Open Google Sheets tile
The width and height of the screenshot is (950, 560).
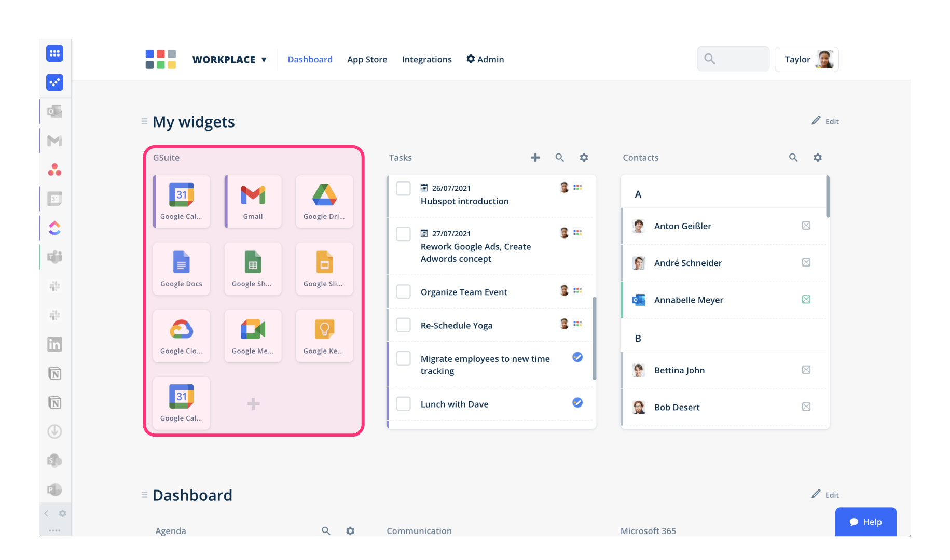(x=253, y=269)
